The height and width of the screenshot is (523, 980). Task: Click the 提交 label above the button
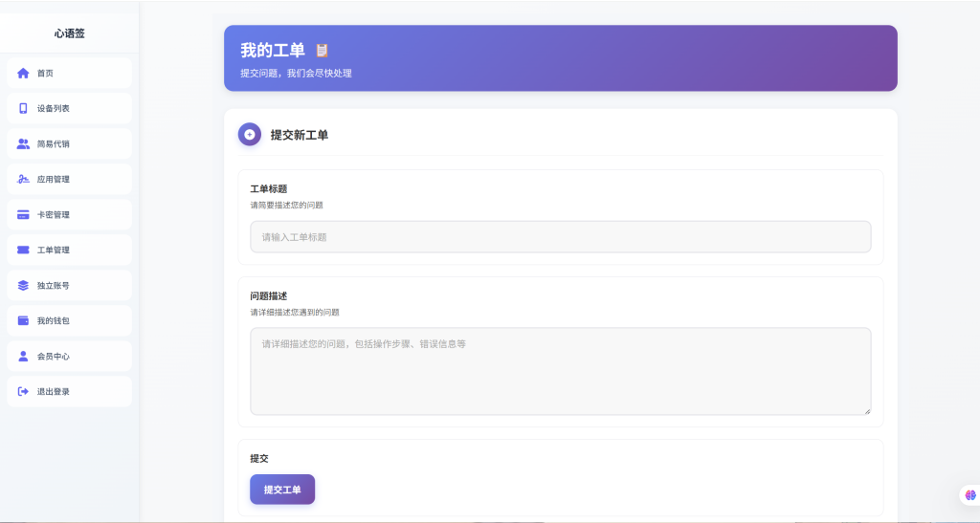coord(259,458)
